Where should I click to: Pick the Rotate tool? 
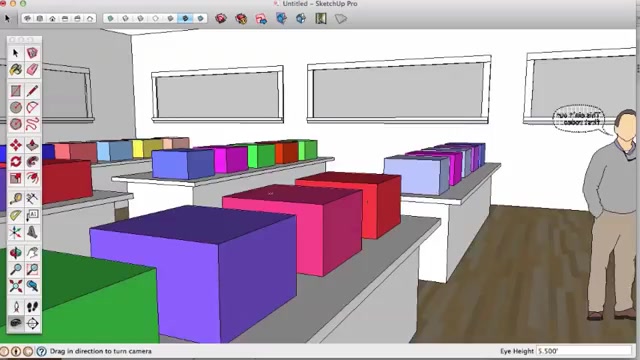tap(16, 162)
